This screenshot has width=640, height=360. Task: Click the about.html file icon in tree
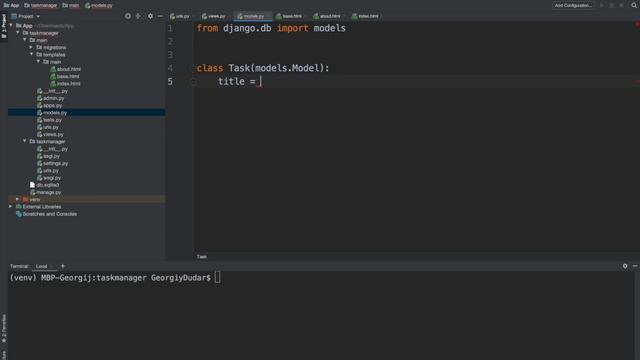(x=53, y=69)
